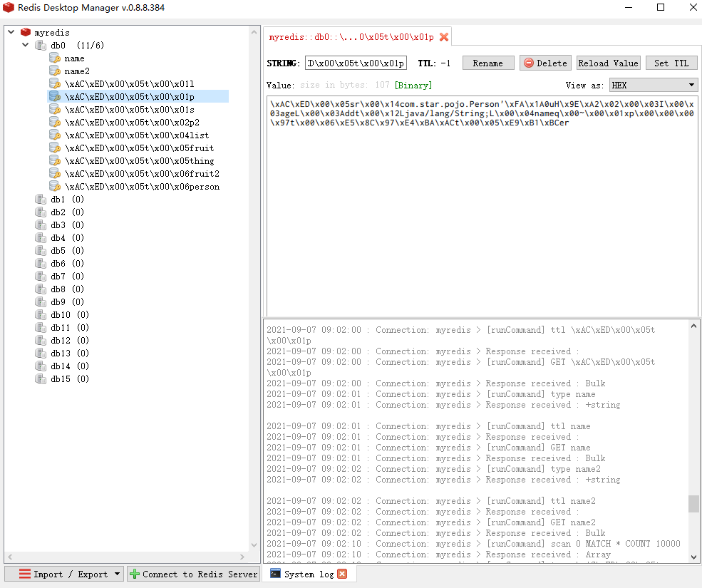Click Reload Value button
The image size is (702, 588).
608,63
